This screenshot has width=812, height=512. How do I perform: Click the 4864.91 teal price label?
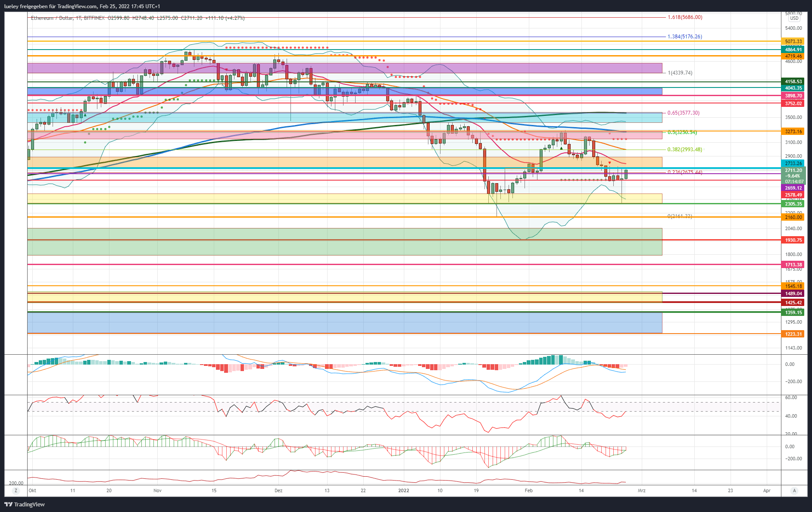click(793, 50)
